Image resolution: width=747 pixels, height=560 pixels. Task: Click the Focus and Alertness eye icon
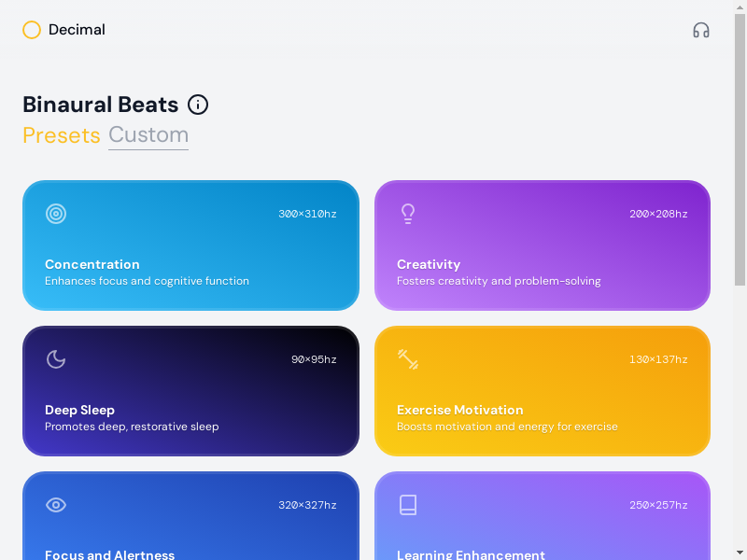click(56, 505)
